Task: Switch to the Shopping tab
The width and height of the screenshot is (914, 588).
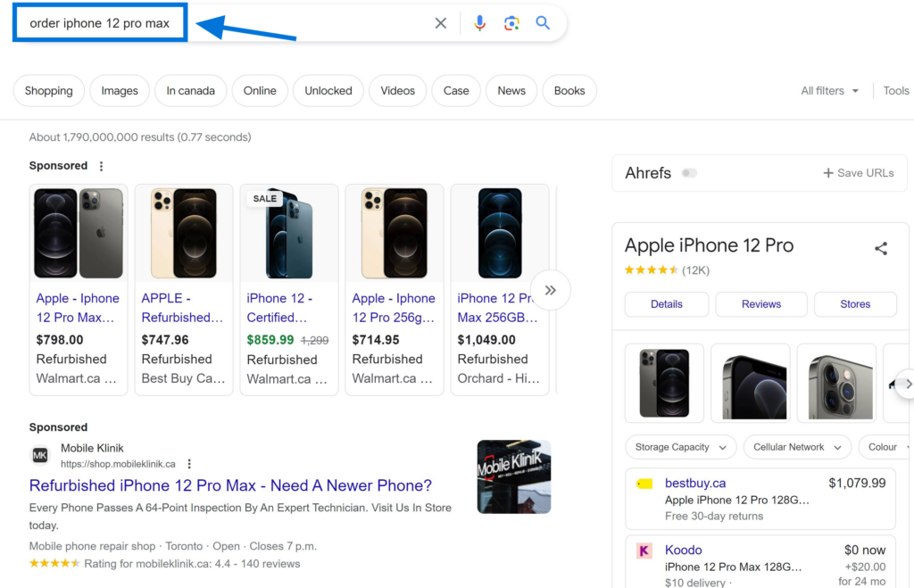Action: [x=48, y=90]
